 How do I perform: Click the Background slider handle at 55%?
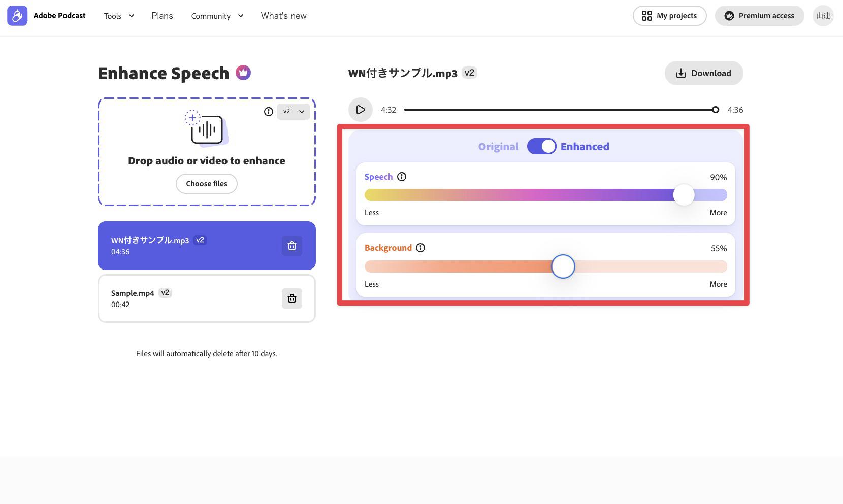(x=563, y=266)
